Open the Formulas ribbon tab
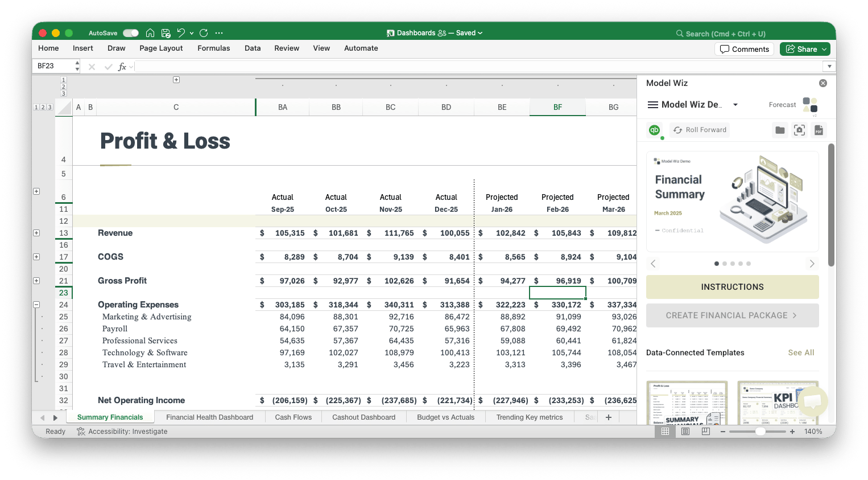868x480 pixels. (x=213, y=48)
